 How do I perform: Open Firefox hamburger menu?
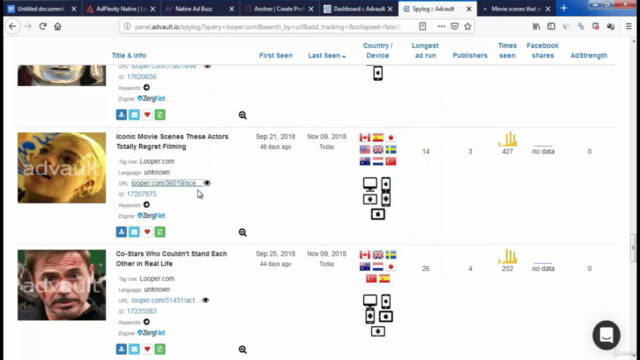[x=629, y=27]
